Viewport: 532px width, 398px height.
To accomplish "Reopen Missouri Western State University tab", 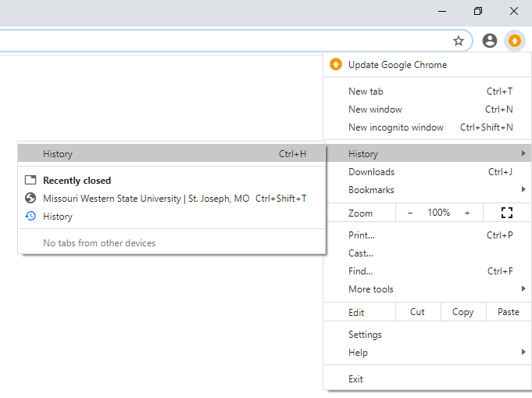I will point(146,199).
